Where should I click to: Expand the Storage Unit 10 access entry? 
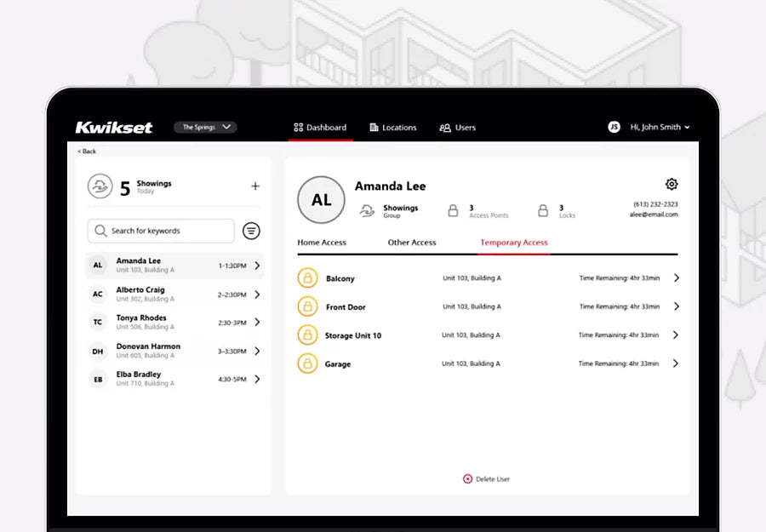674,335
